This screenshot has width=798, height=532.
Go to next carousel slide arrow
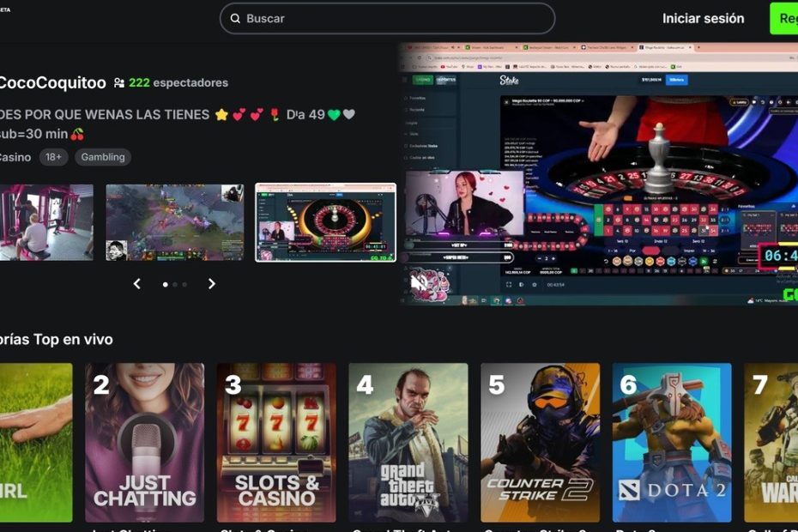click(x=212, y=283)
